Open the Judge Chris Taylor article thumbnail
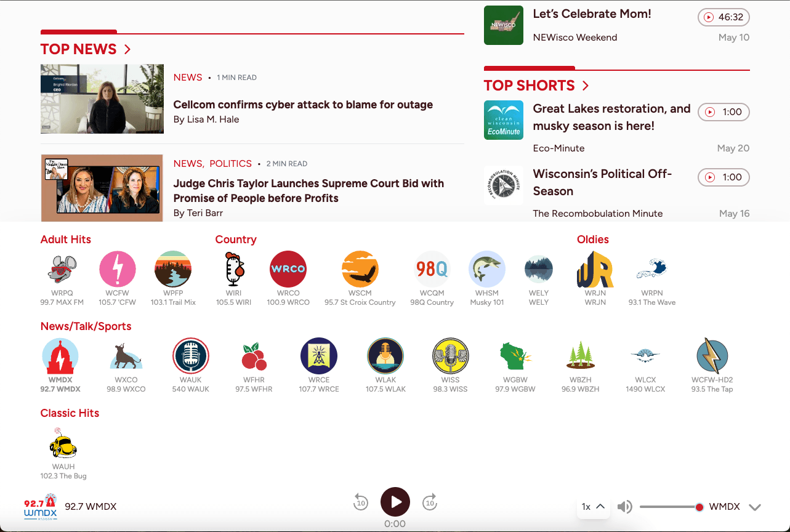Image resolution: width=790 pixels, height=532 pixels. (102, 188)
